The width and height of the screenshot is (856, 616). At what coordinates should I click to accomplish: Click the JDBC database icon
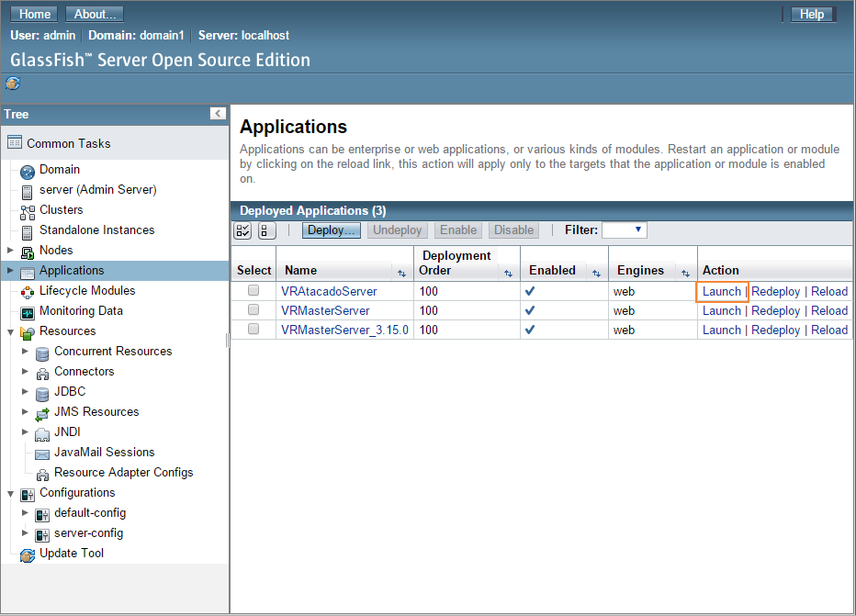pos(42,394)
